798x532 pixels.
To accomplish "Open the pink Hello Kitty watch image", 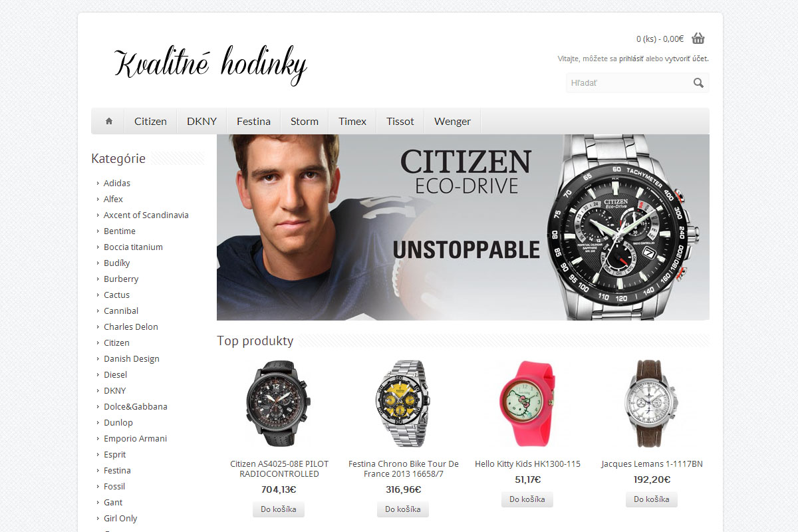I will pos(527,404).
